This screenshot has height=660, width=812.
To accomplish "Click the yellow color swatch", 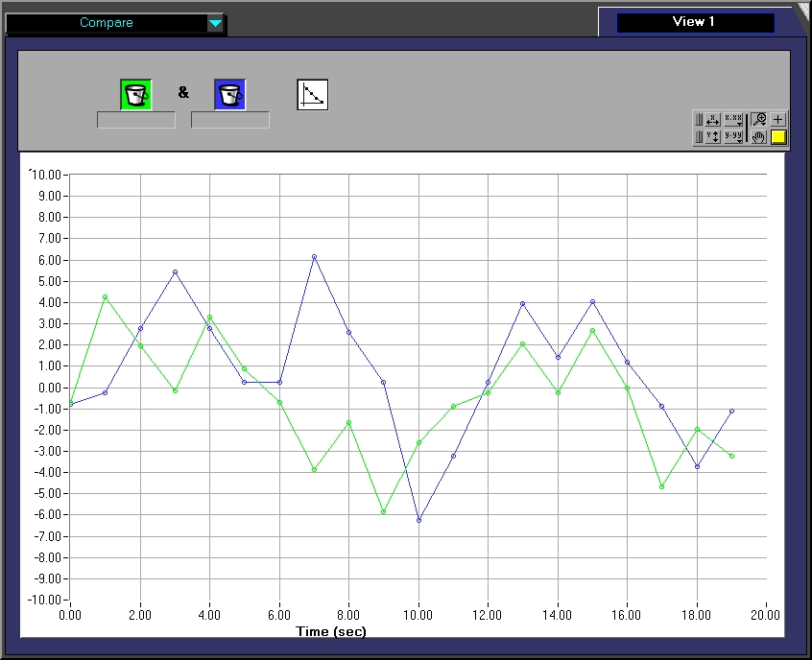I will [778, 137].
